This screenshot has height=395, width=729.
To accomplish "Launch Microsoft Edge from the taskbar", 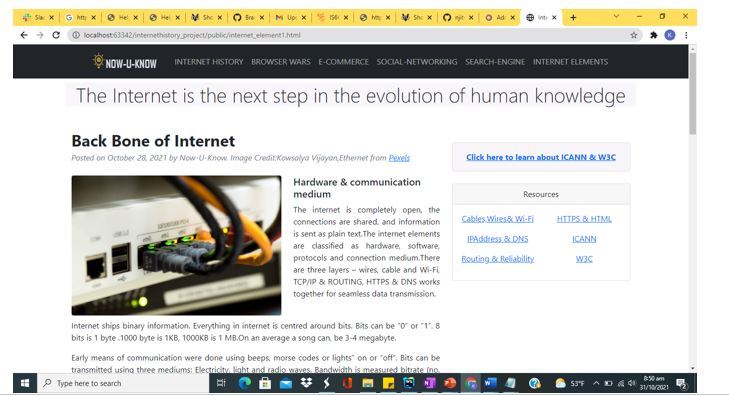I will coord(245,383).
